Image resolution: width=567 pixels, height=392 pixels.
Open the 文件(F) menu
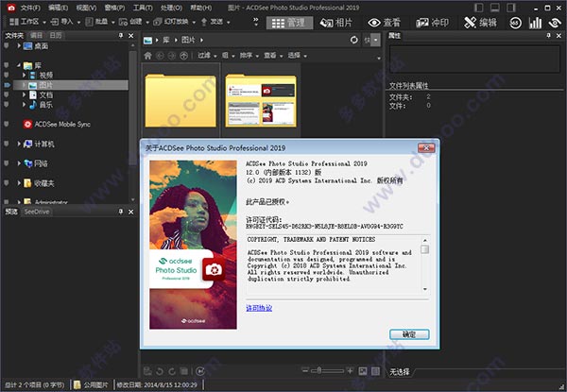(x=30, y=8)
